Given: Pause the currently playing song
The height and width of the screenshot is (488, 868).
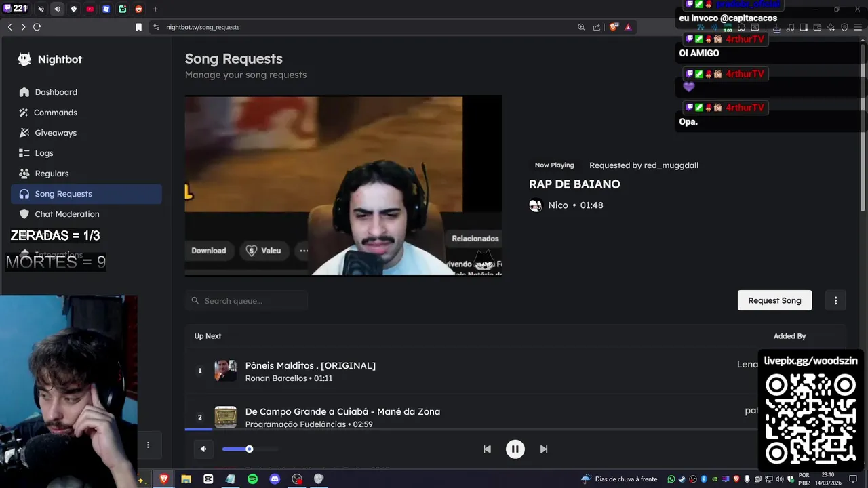Looking at the screenshot, I should [515, 449].
